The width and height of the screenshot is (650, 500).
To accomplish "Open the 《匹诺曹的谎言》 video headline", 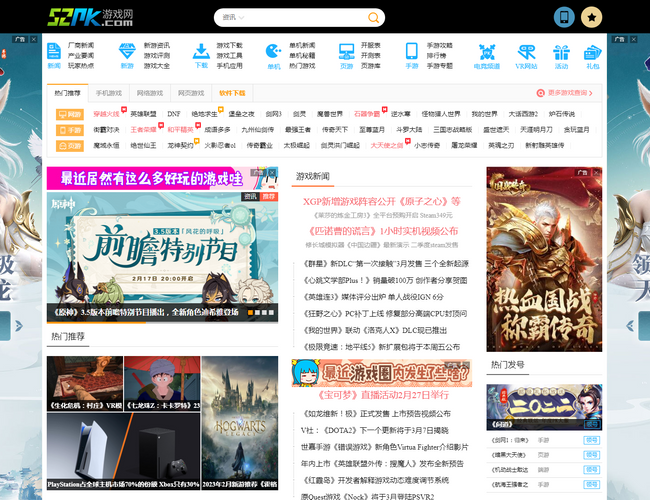I will (381, 231).
